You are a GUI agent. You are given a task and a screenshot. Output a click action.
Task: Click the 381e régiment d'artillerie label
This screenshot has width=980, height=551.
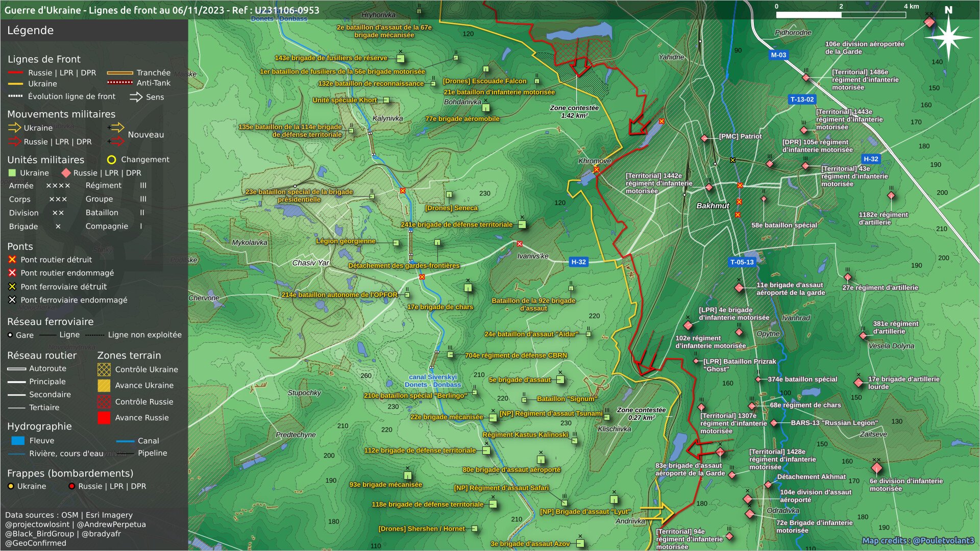(x=895, y=328)
